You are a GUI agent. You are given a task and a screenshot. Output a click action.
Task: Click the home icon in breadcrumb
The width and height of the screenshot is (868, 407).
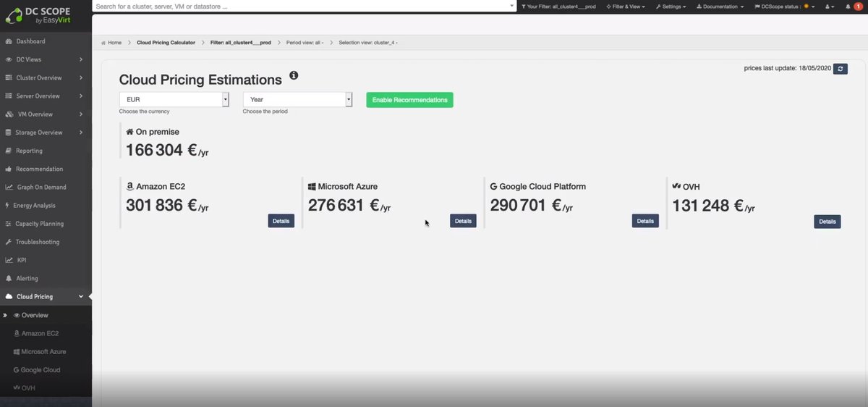[103, 43]
